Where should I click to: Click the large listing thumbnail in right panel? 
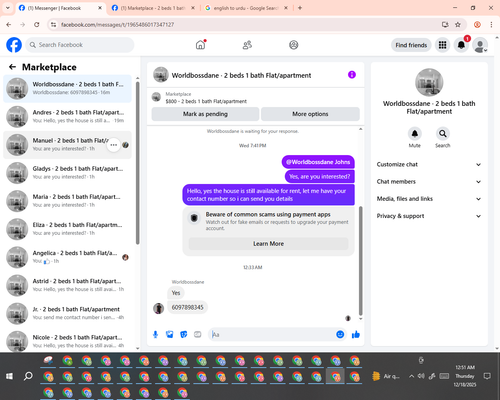pos(429,82)
